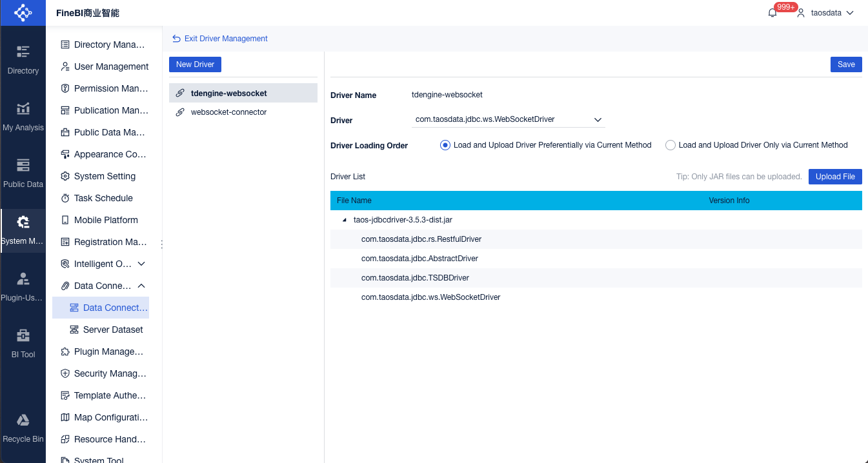The image size is (868, 463).
Task: Click the FineBI商业智能 title text
Action: (x=88, y=13)
